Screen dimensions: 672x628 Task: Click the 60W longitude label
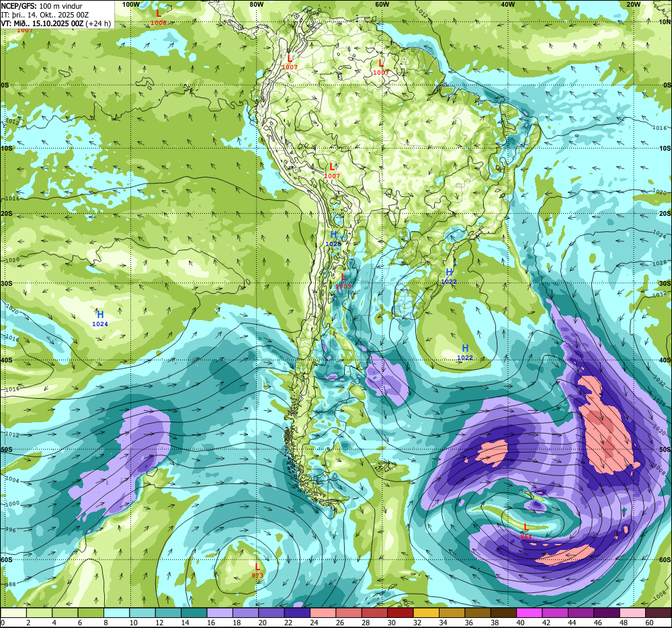382,4
